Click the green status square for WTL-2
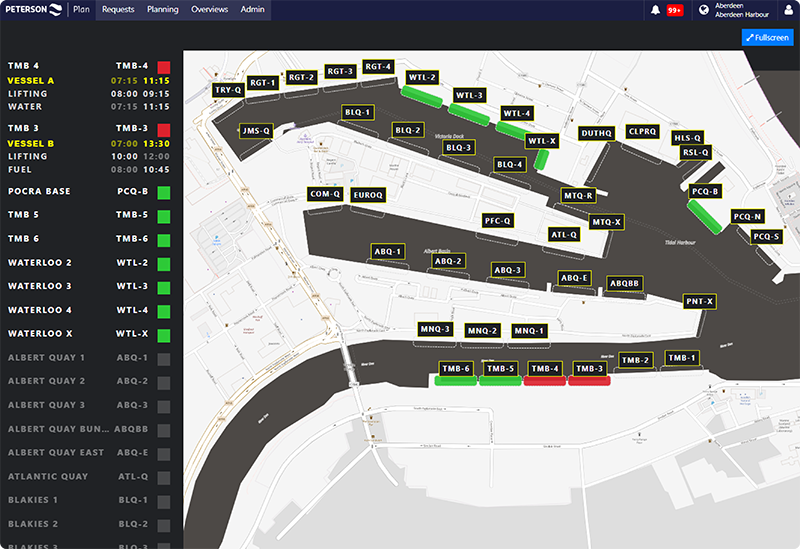This screenshot has width=800, height=549. pos(164,264)
